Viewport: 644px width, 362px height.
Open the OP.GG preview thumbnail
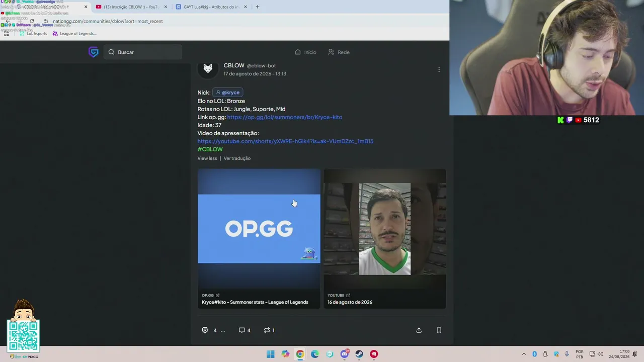coord(259,229)
